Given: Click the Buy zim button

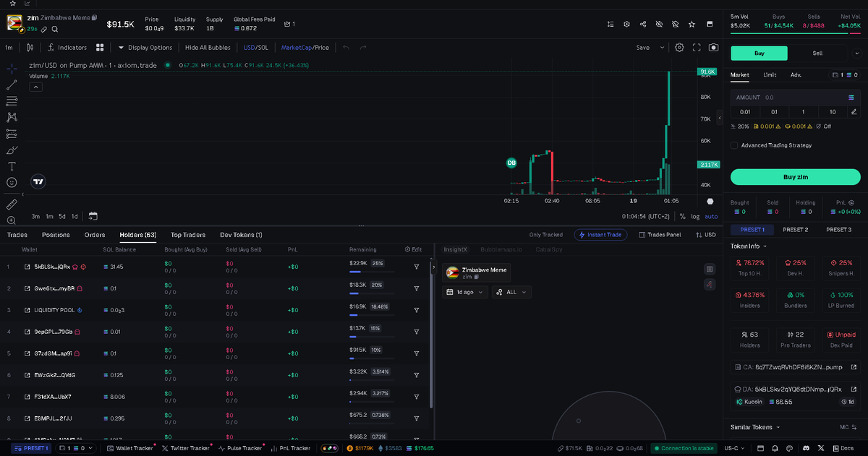Looking at the screenshot, I should tap(795, 177).
